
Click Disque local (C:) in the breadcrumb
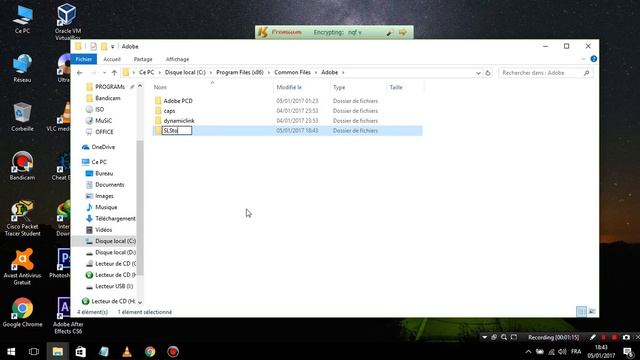185,72
